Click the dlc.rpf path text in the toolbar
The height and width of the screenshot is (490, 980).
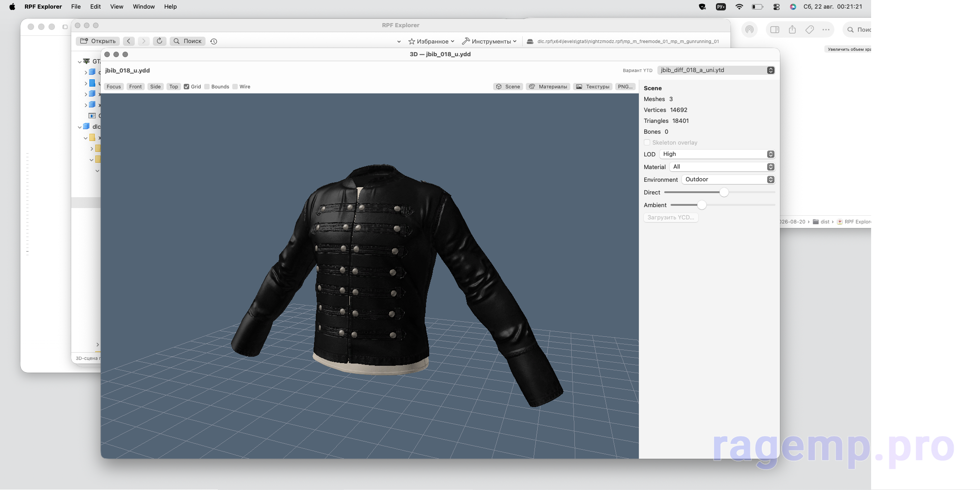[x=628, y=41]
